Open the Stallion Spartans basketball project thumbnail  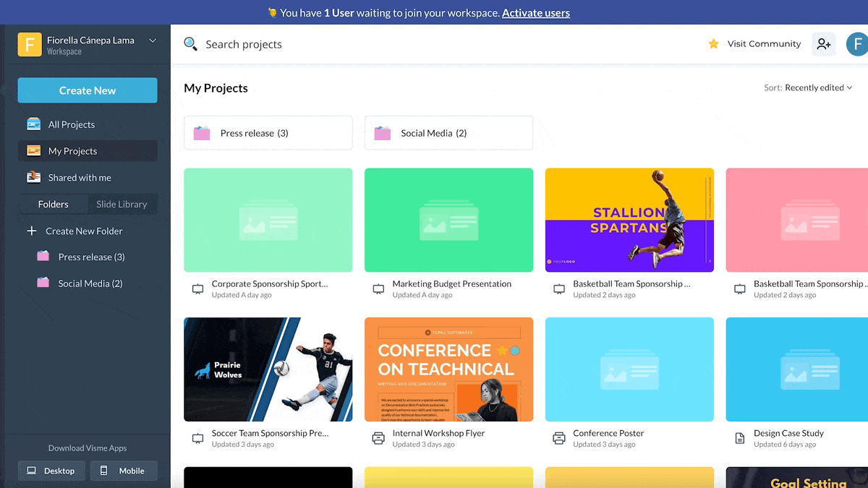pyautogui.click(x=629, y=220)
